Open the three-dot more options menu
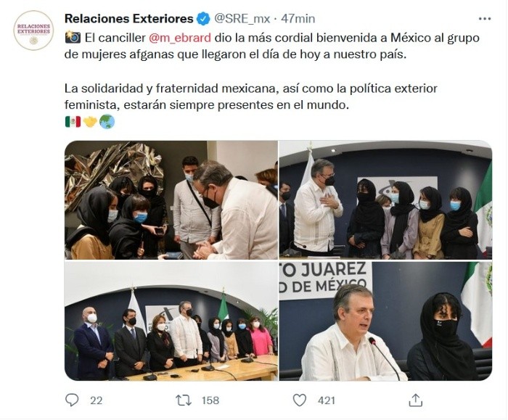This screenshot has height=420, width=508. click(x=485, y=19)
